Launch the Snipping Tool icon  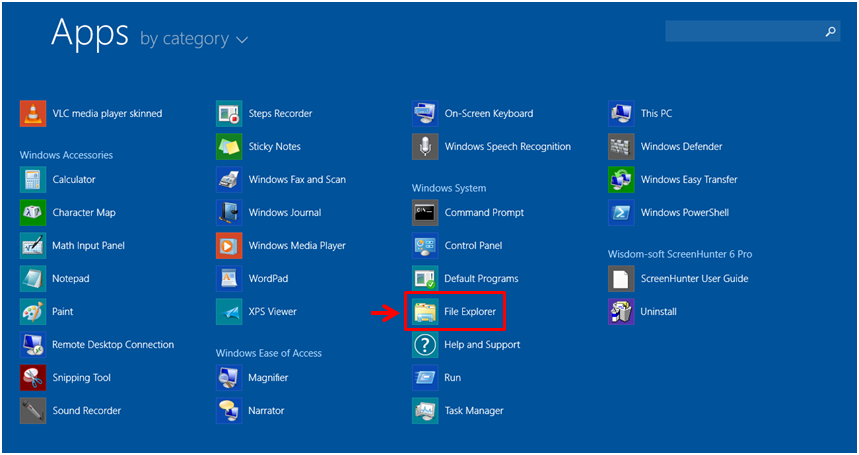pyautogui.click(x=33, y=378)
